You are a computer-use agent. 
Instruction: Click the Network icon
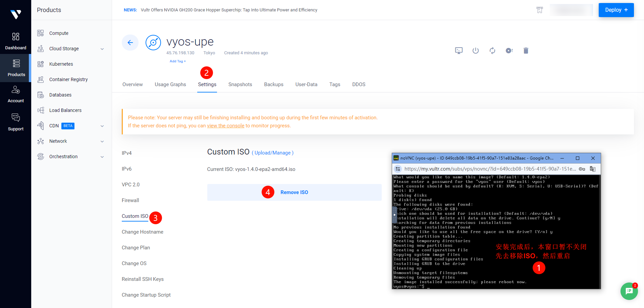(x=41, y=141)
